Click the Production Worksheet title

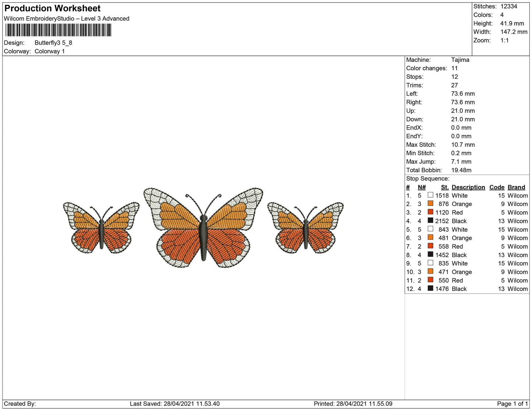(52, 8)
